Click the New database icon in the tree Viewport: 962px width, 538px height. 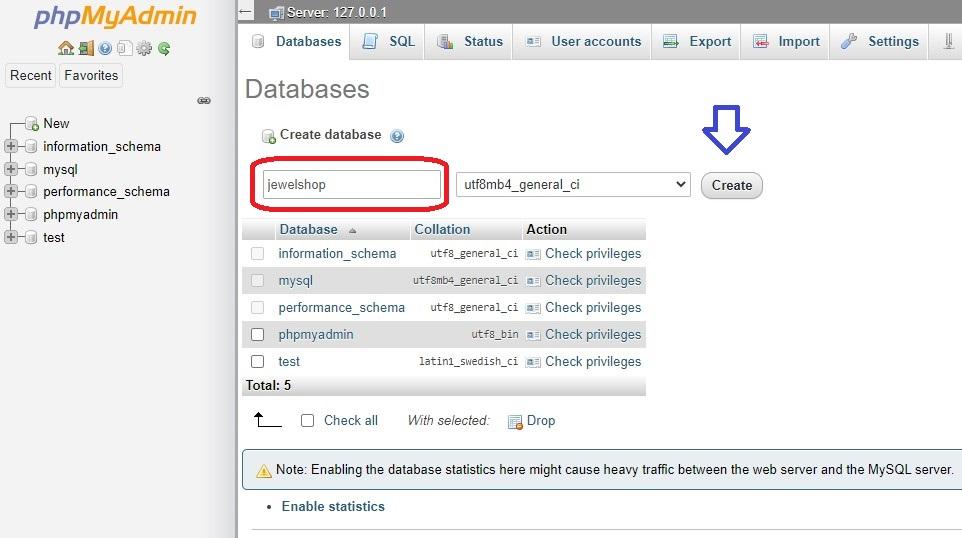pos(32,124)
